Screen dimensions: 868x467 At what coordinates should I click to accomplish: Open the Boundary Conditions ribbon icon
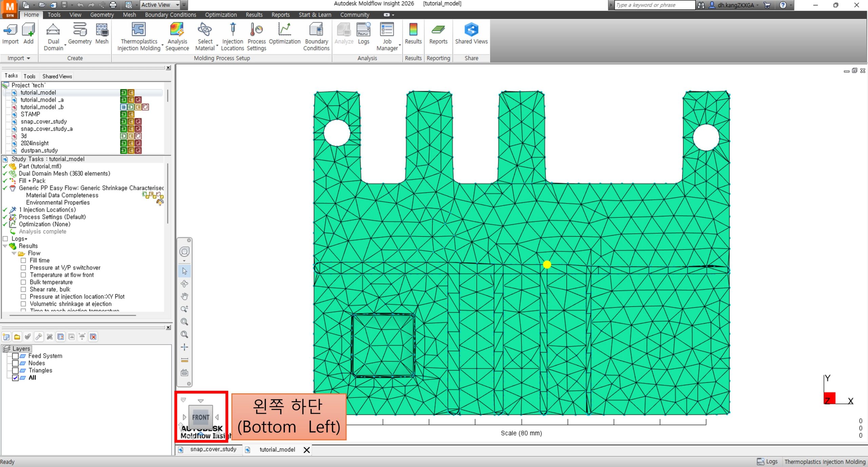pos(316,37)
